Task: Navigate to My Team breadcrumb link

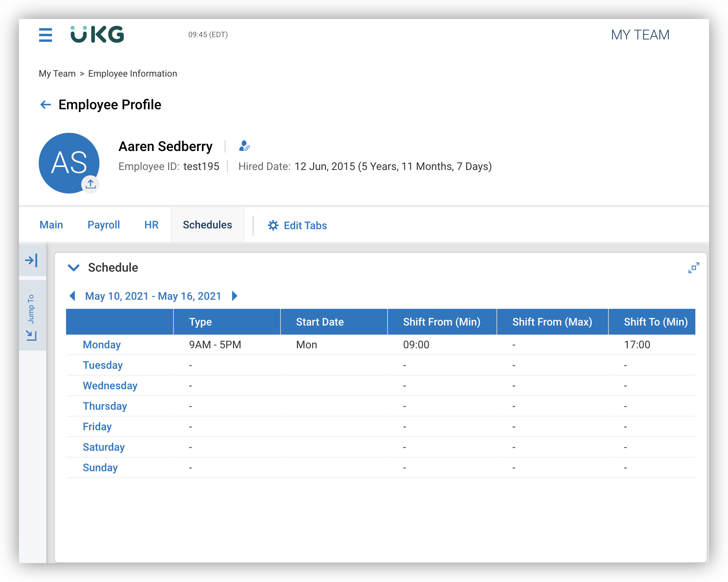Action: tap(57, 73)
